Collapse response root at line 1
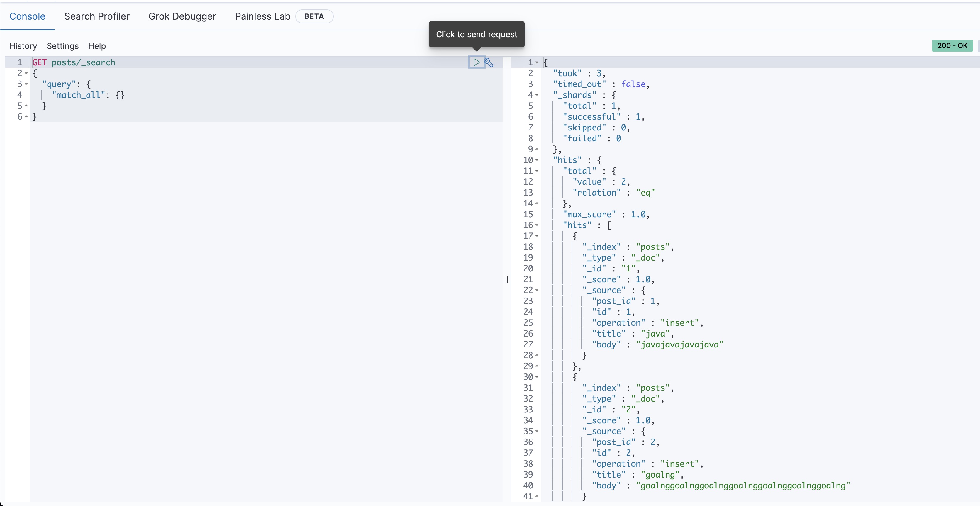Viewport: 980px width, 506px height. click(537, 62)
